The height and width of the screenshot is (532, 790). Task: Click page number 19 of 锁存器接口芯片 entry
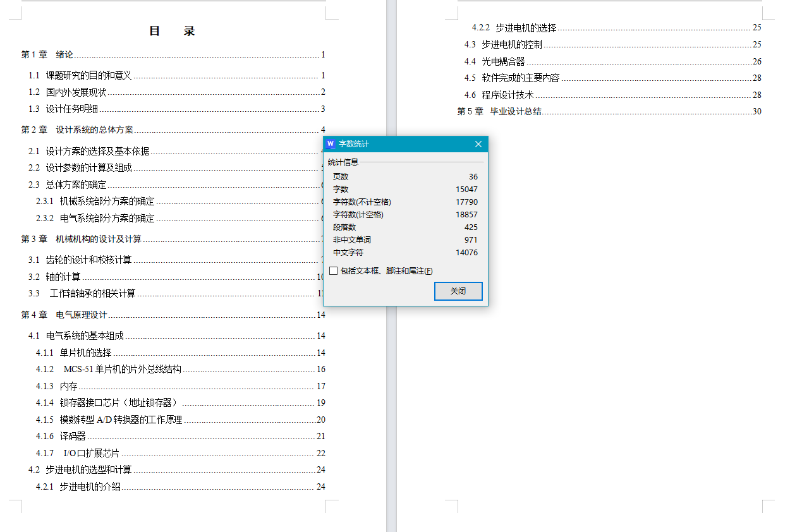point(321,402)
